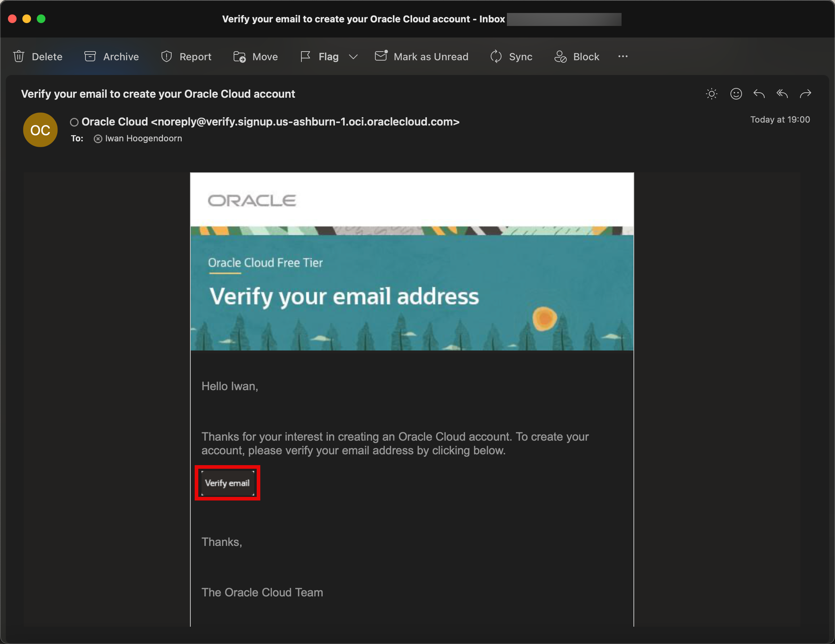Image resolution: width=835 pixels, height=644 pixels.
Task: Reply all to the message
Action: click(782, 94)
